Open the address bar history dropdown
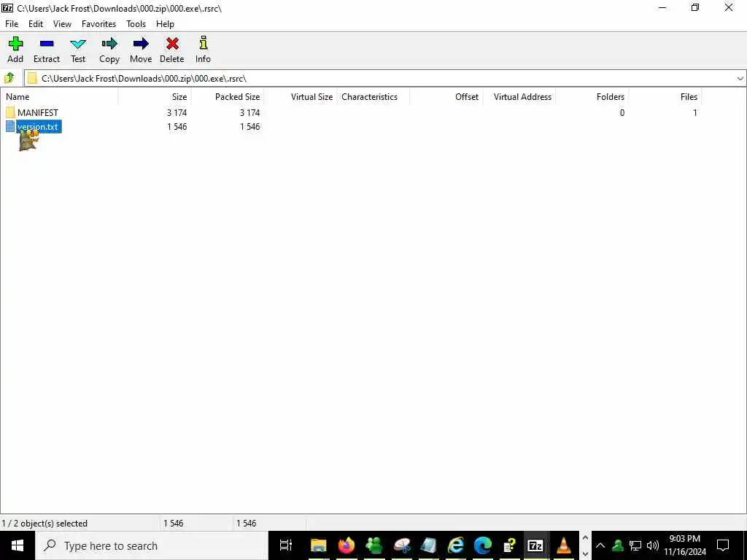Viewport: 747px width, 560px height. tap(740, 79)
